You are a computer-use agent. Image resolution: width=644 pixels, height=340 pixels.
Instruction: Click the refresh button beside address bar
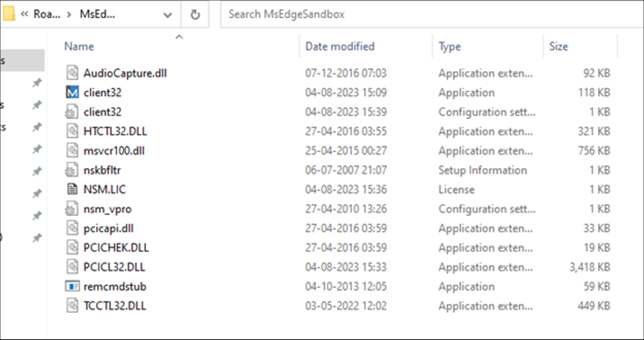tap(195, 14)
